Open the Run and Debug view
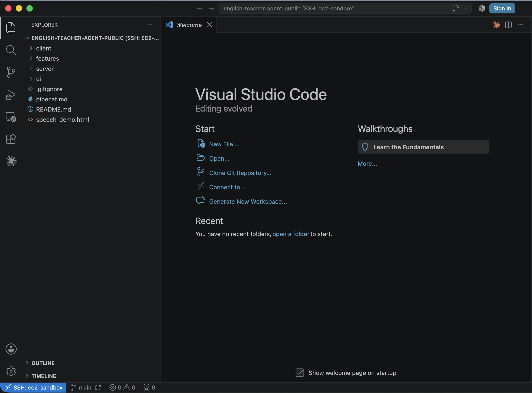The height and width of the screenshot is (393, 532). tap(11, 95)
